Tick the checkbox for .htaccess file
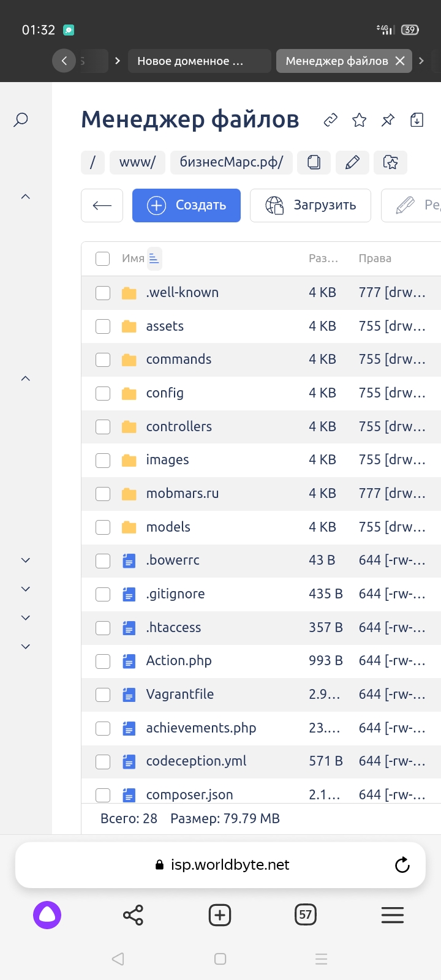The height and width of the screenshot is (980, 441). [x=103, y=628]
